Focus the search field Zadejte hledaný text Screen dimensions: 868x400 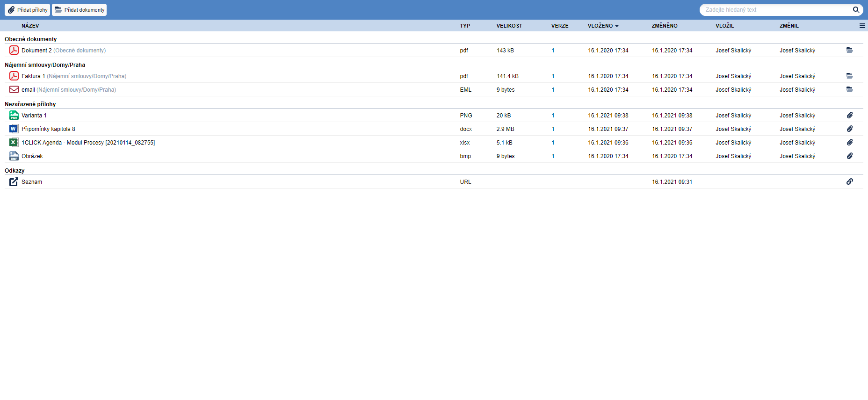click(x=776, y=10)
